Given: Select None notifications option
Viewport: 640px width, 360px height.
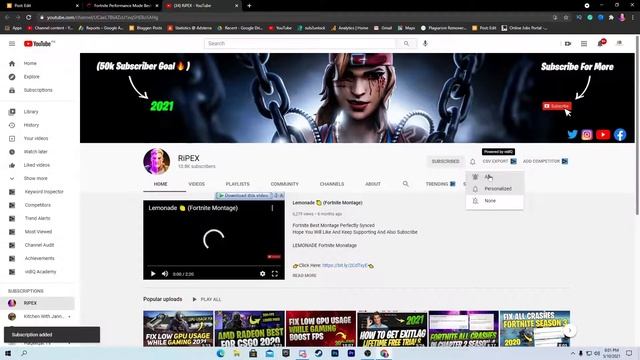Looking at the screenshot, I should point(495,201).
